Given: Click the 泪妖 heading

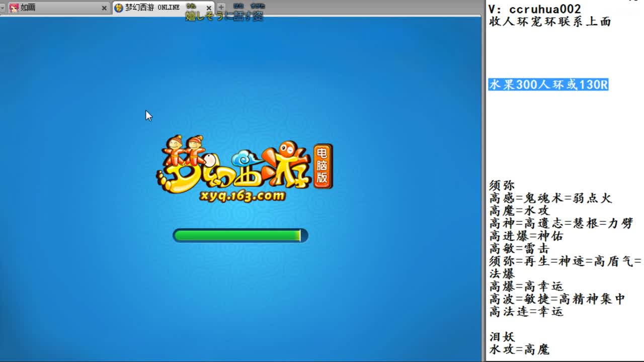Looking at the screenshot, I should coord(502,336).
